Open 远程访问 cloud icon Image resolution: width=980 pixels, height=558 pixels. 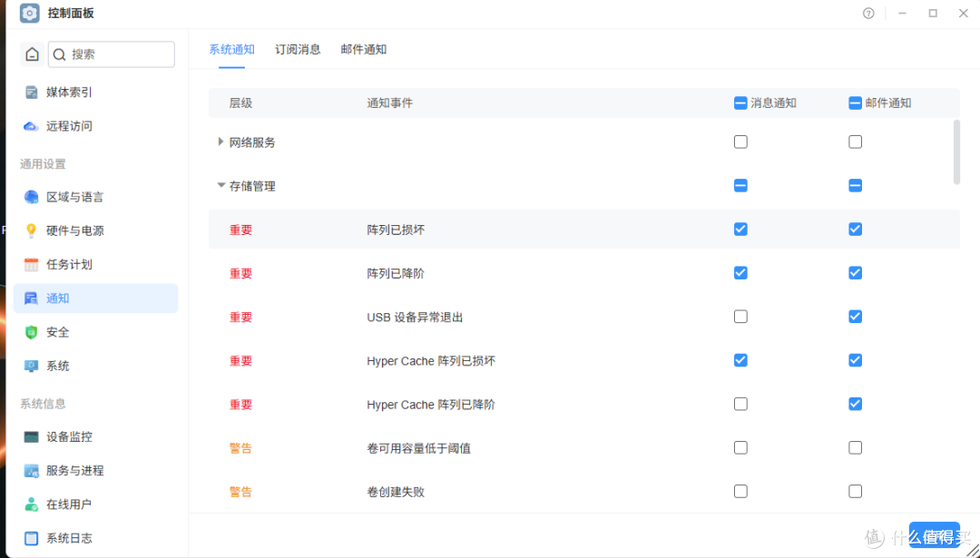point(31,126)
